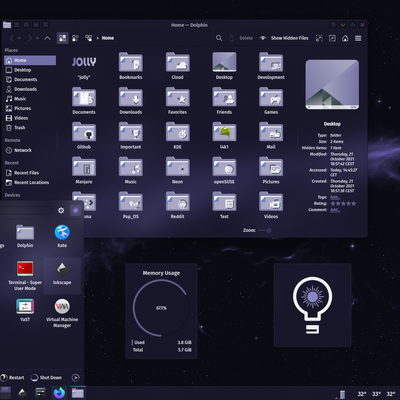Launch YaST from application menu
Image resolution: width=400 pixels, height=400 pixels.
pyautogui.click(x=25, y=310)
